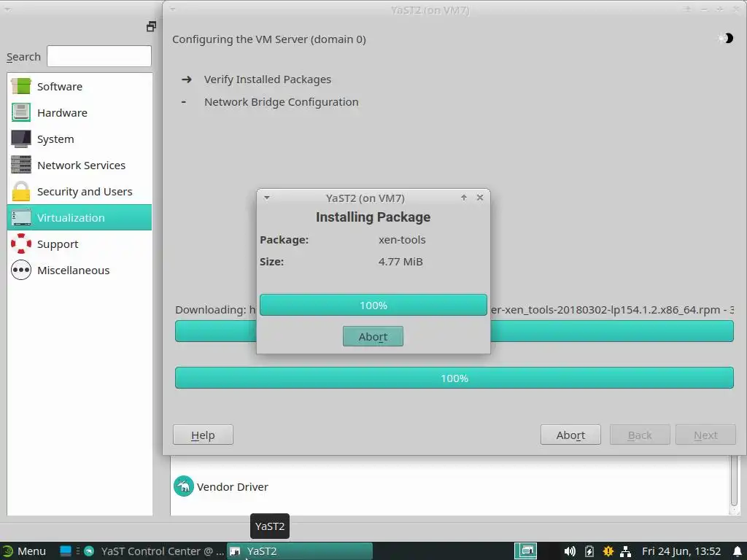Click Abort in the VM Server window
This screenshot has height=560, width=747.
click(x=570, y=435)
